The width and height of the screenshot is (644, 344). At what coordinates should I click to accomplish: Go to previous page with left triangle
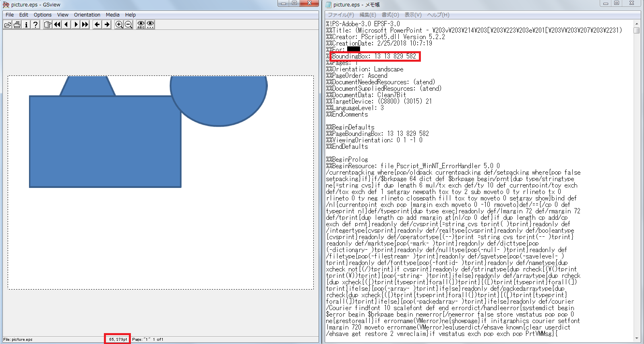click(66, 25)
